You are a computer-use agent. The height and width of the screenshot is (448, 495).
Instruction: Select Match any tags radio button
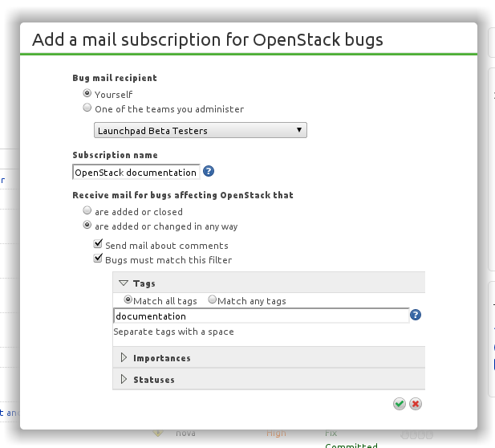(x=212, y=299)
